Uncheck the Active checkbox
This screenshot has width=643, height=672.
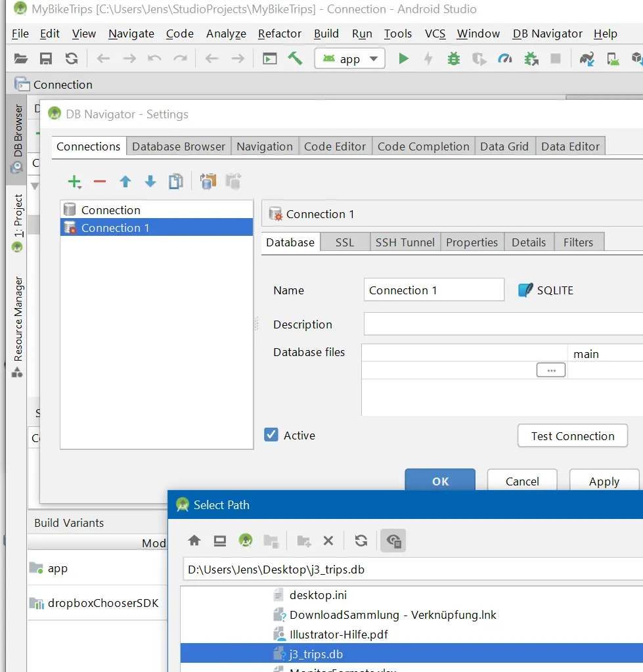tap(271, 435)
